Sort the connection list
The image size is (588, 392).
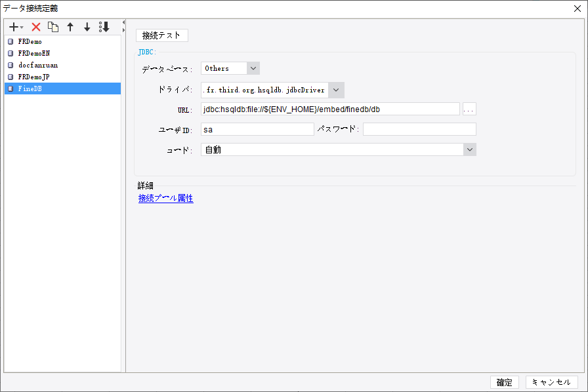(103, 27)
